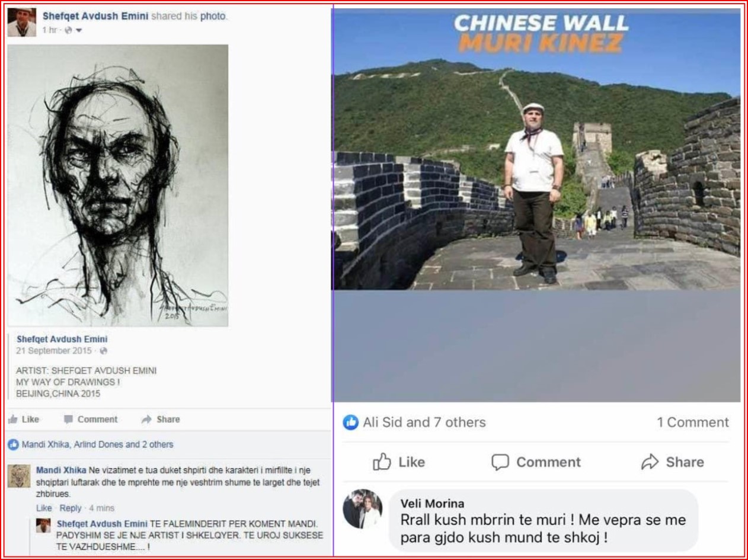Click the blue like reaction icon beside Mandi Xhika, Arlind Dones
The width and height of the screenshot is (748, 560).
pos(13,444)
